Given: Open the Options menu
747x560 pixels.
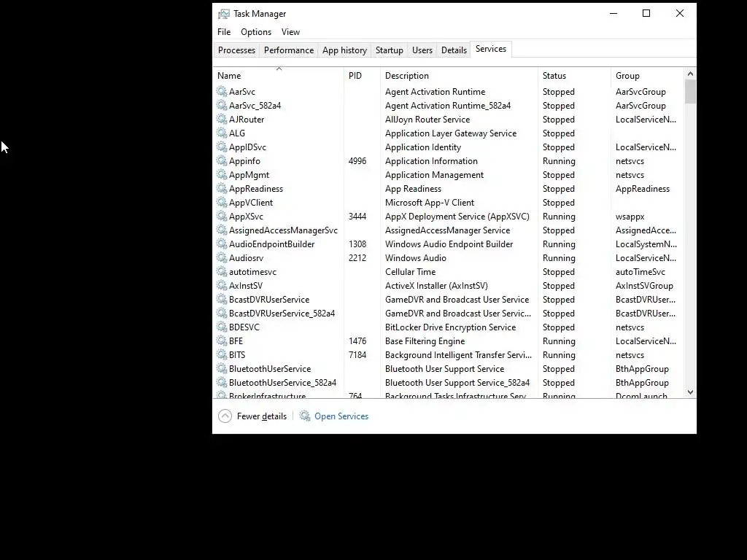Looking at the screenshot, I should (x=256, y=32).
